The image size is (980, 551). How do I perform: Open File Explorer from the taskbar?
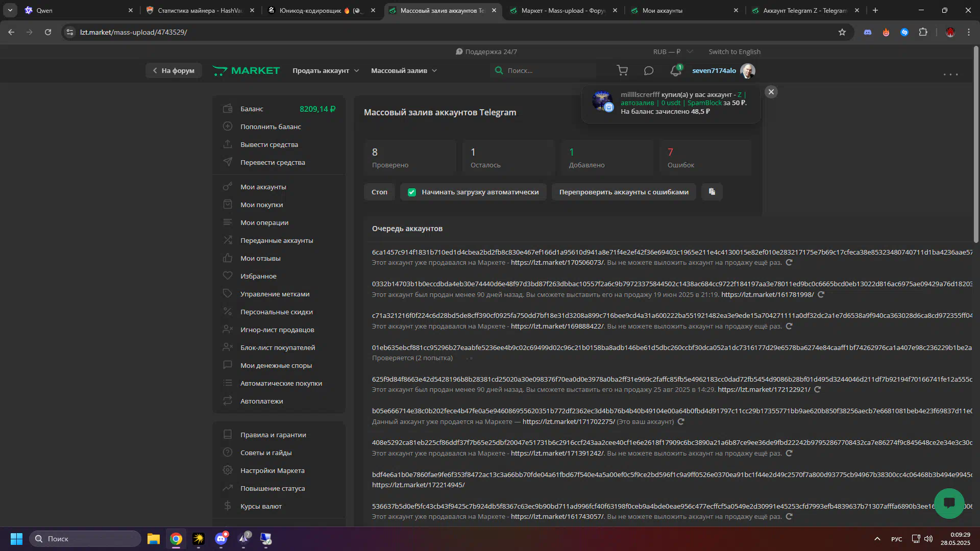click(154, 539)
